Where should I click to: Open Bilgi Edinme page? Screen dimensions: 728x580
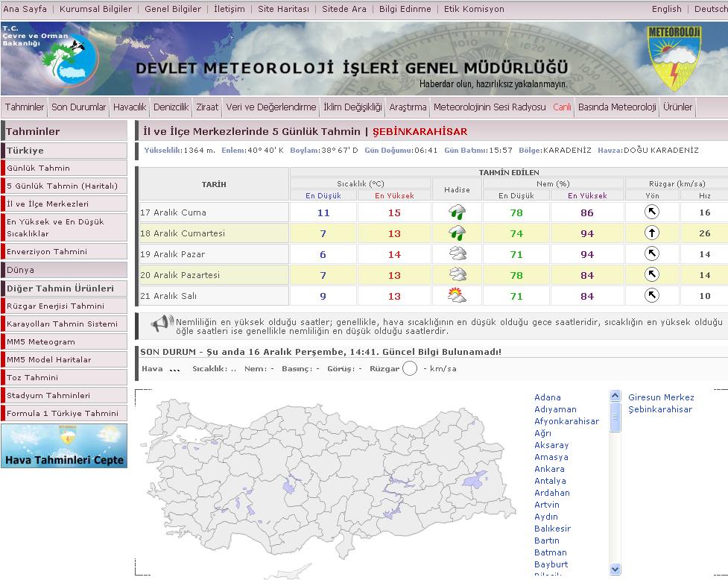[405, 9]
